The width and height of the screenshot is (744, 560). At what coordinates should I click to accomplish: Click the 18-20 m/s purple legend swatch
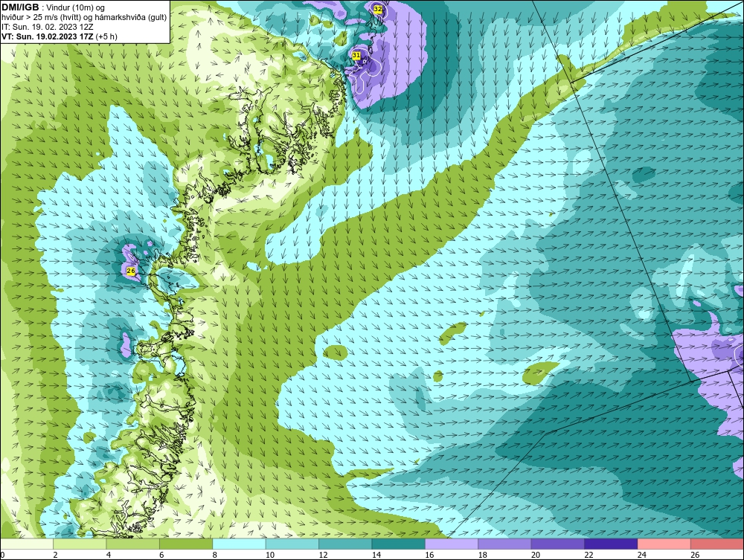tap(505, 544)
